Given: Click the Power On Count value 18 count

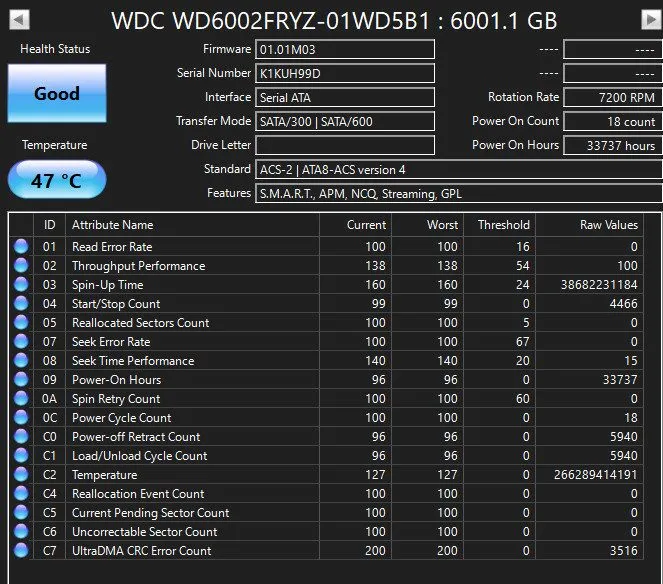Looking at the screenshot, I should tap(613, 122).
